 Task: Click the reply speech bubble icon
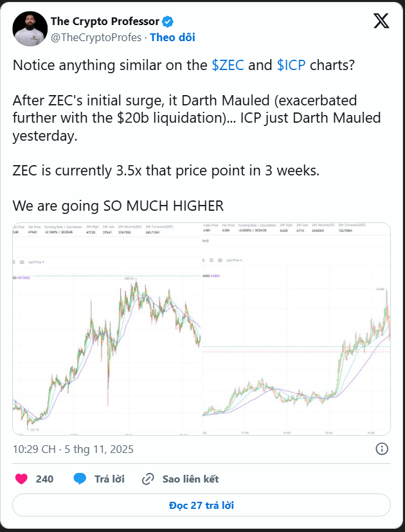[x=80, y=479]
